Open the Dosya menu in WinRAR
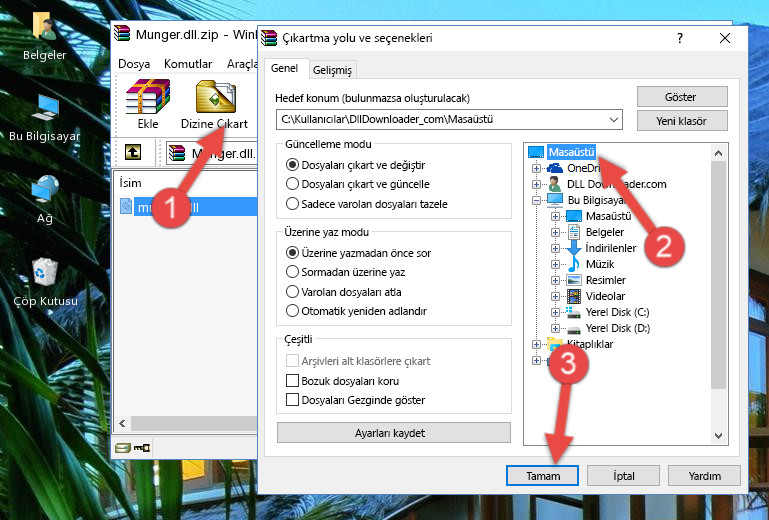The height and width of the screenshot is (520, 769). tap(134, 64)
